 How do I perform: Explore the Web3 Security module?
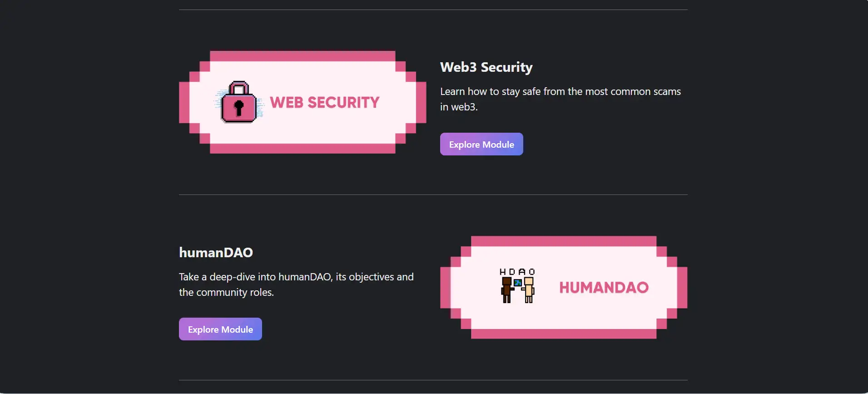coord(481,145)
